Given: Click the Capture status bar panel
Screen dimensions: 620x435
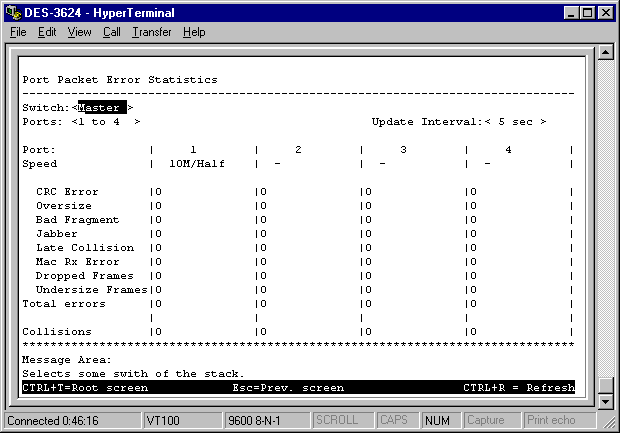Looking at the screenshot, I should 491,421.
